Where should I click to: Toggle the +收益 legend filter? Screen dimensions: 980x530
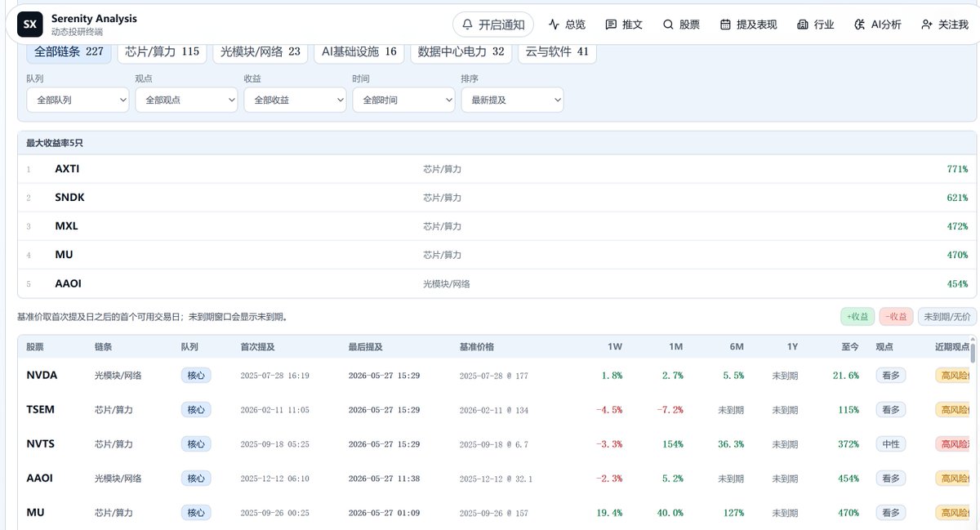857,317
